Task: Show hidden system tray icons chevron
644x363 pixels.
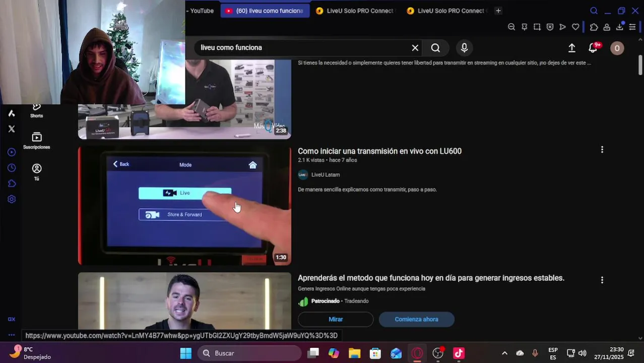Action: point(504,353)
